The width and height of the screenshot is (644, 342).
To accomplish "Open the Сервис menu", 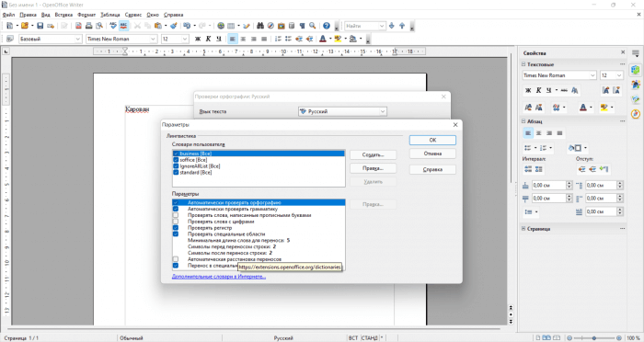I will 133,15.
